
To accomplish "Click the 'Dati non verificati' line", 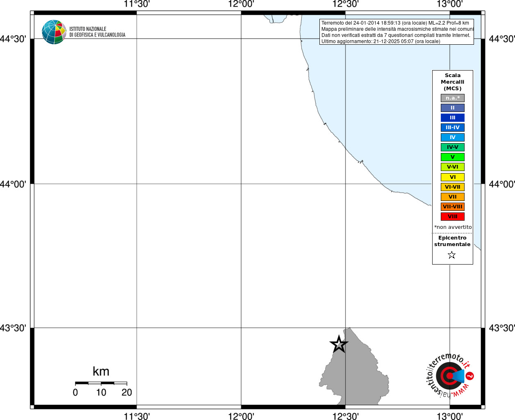I will pos(396,35).
